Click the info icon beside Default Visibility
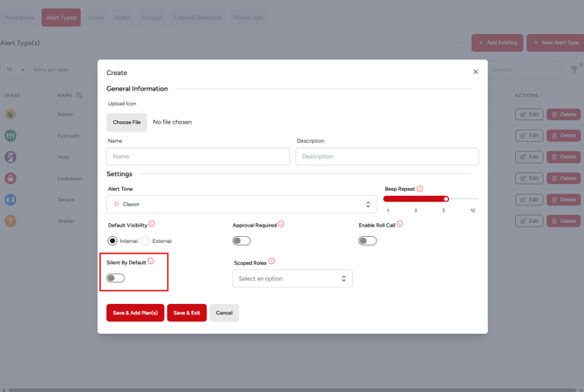 152,224
